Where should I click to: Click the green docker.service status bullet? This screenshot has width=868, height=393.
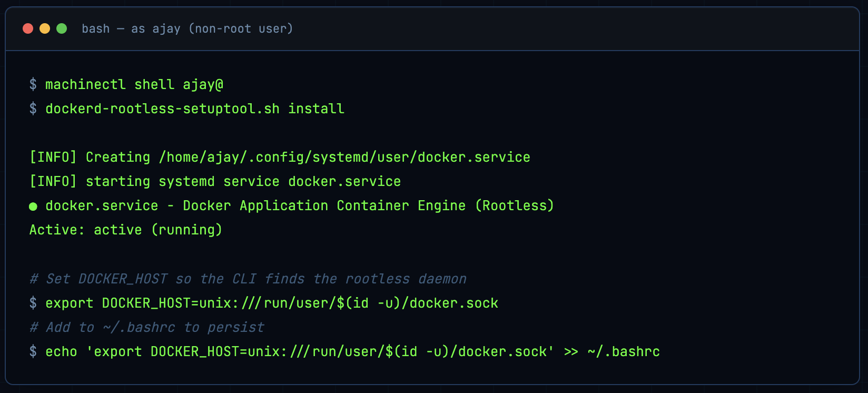coord(33,207)
